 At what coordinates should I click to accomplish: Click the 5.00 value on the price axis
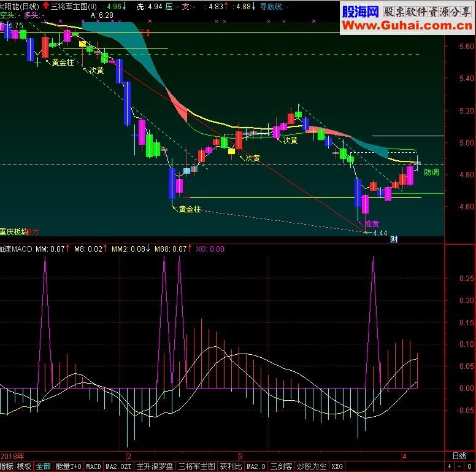coord(467,143)
